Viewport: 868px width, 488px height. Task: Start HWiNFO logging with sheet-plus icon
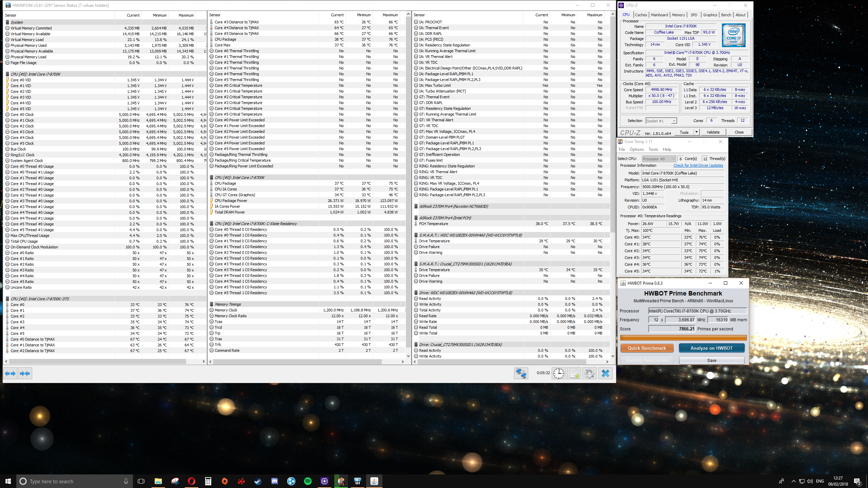574,373
